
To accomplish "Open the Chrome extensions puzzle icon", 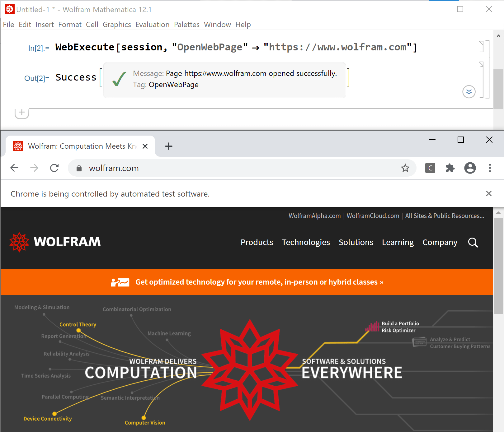I will [x=450, y=168].
